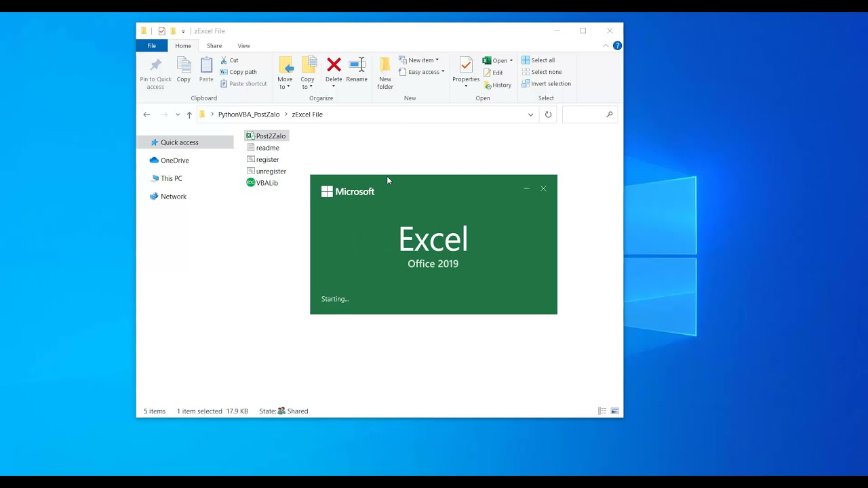Image resolution: width=868 pixels, height=488 pixels.
Task: Click zExcel File in address path
Action: 307,115
